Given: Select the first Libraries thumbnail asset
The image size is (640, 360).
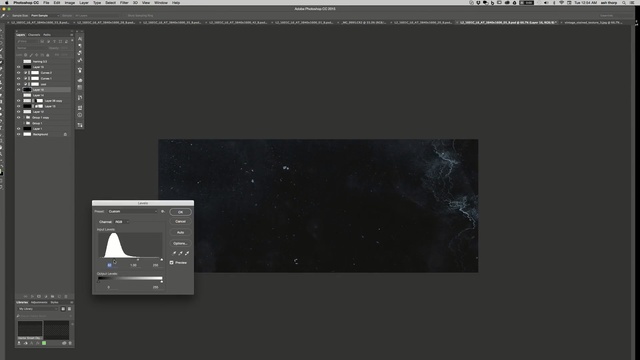Looking at the screenshot, I should tap(30, 329).
